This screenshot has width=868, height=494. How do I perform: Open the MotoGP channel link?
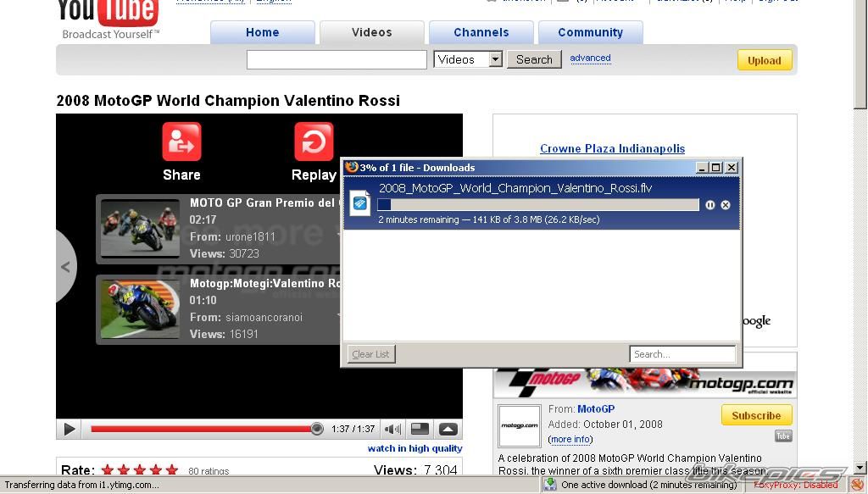pos(596,408)
